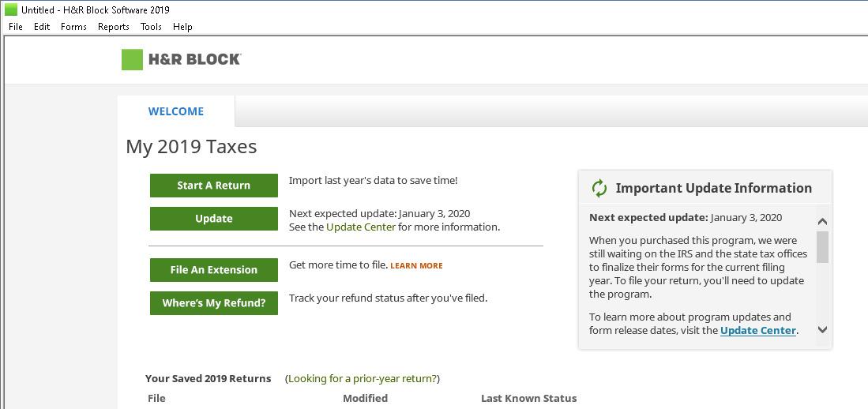This screenshot has width=868, height=409.
Task: Open the File menu
Action: (16, 27)
